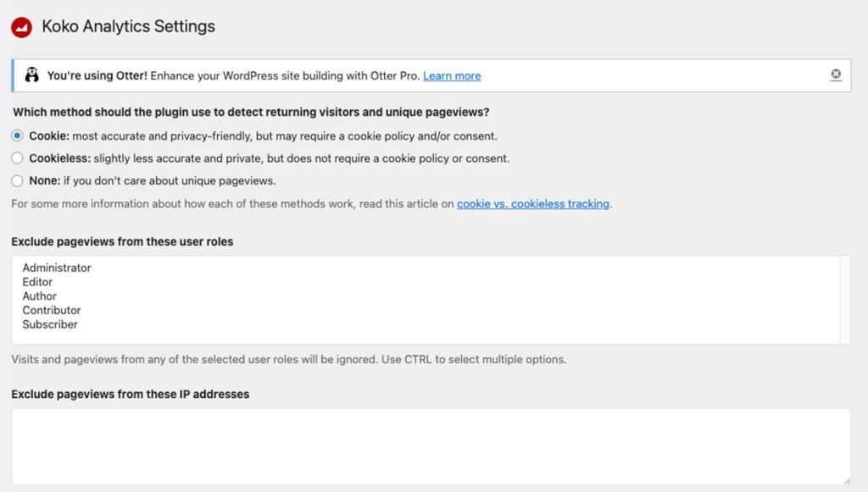Select the Author user role
Viewport: 868px width, 492px height.
click(40, 296)
